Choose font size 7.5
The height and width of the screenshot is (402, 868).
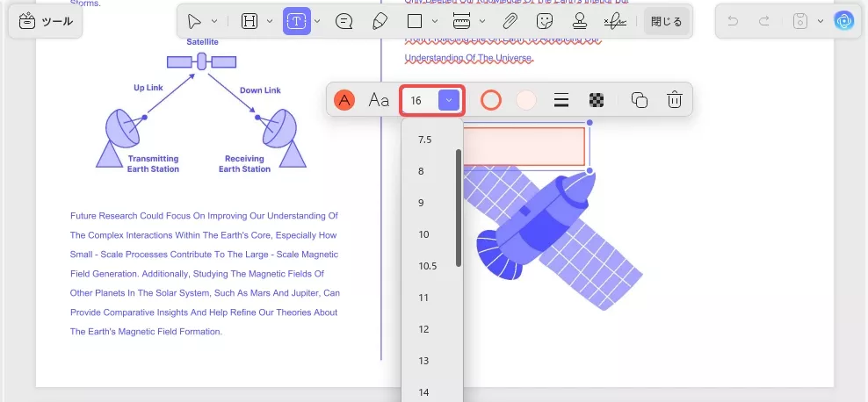coord(431,140)
